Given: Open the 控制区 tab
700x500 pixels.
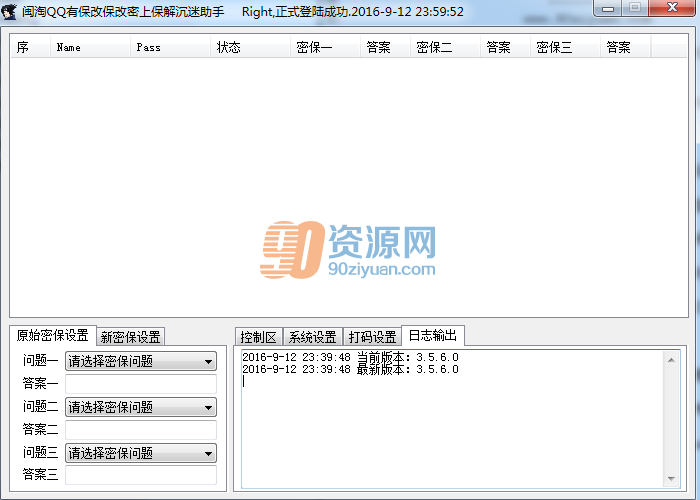Looking at the screenshot, I should [x=258, y=337].
